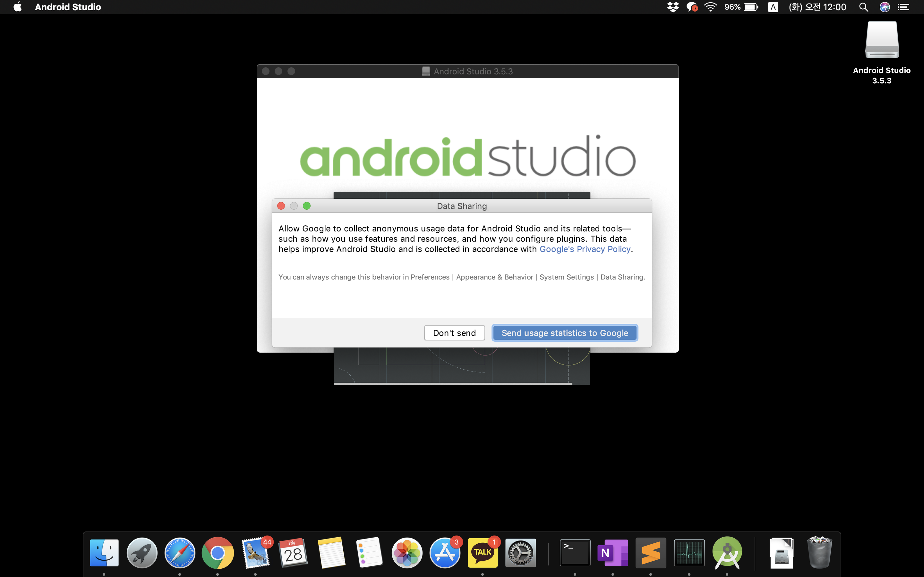The width and height of the screenshot is (924, 577).
Task: Open Spotlight search in the menu bar
Action: [863, 7]
